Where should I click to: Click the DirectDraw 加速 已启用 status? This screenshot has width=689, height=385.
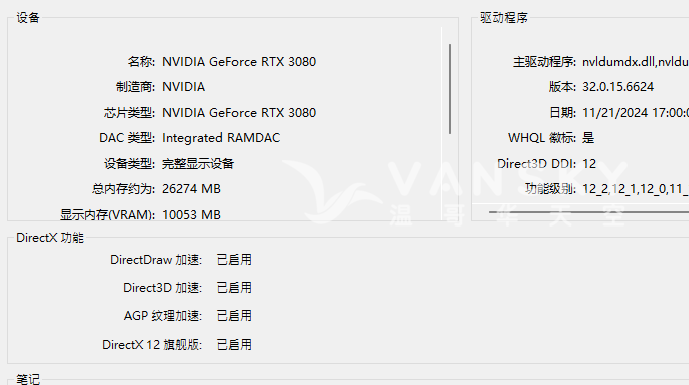[234, 260]
